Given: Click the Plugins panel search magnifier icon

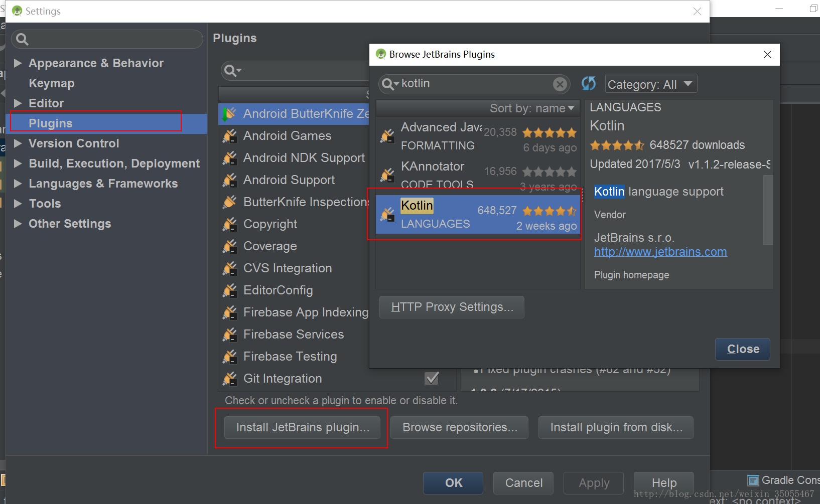Looking at the screenshot, I should 232,71.
